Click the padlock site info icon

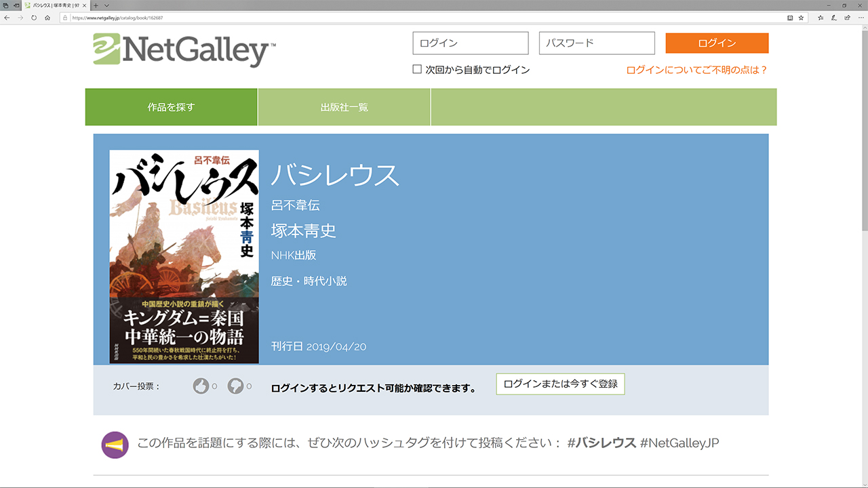click(x=65, y=18)
